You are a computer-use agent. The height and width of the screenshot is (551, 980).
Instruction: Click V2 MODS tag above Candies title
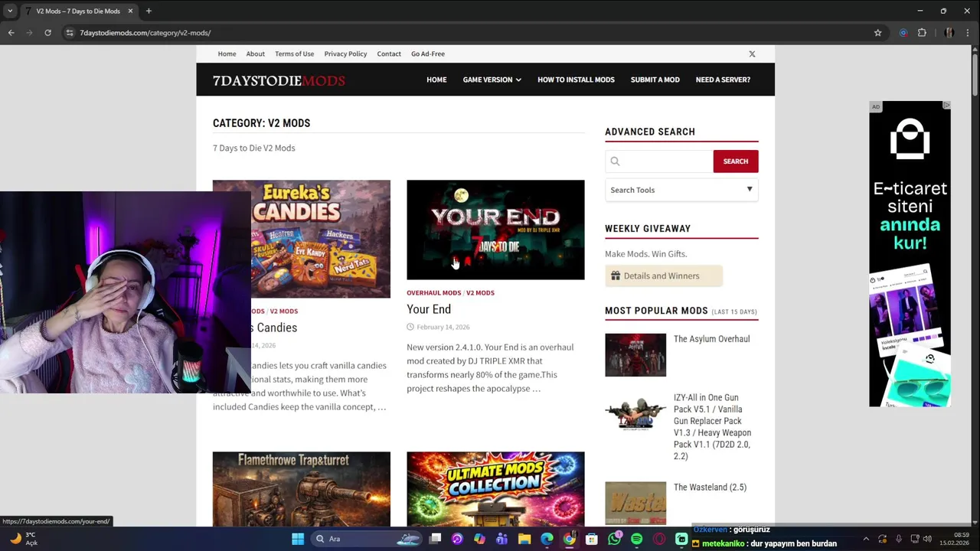click(x=283, y=311)
